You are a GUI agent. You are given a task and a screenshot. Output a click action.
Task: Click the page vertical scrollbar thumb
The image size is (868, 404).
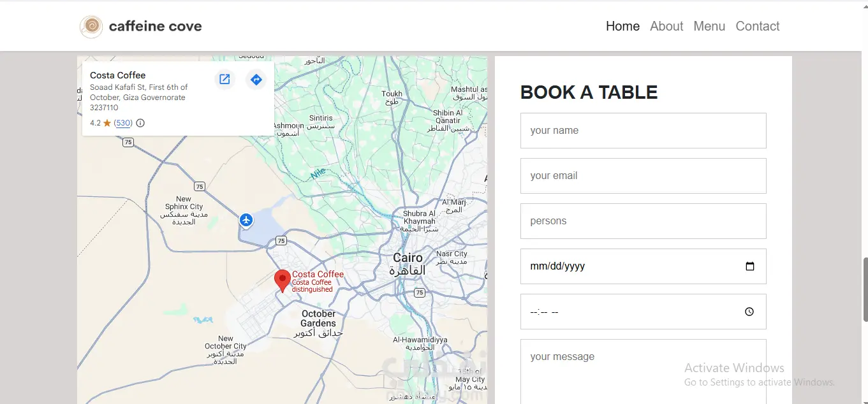[x=864, y=290]
